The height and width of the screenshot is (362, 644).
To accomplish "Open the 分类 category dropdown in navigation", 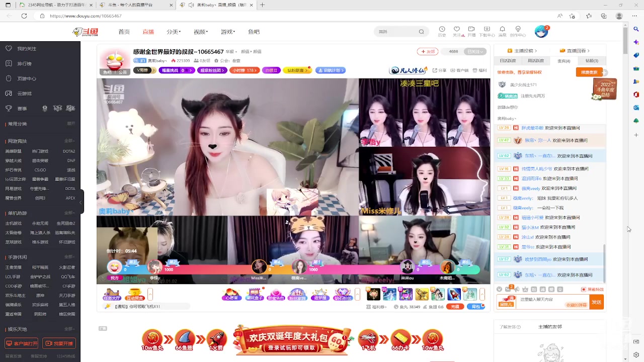I will tap(173, 31).
